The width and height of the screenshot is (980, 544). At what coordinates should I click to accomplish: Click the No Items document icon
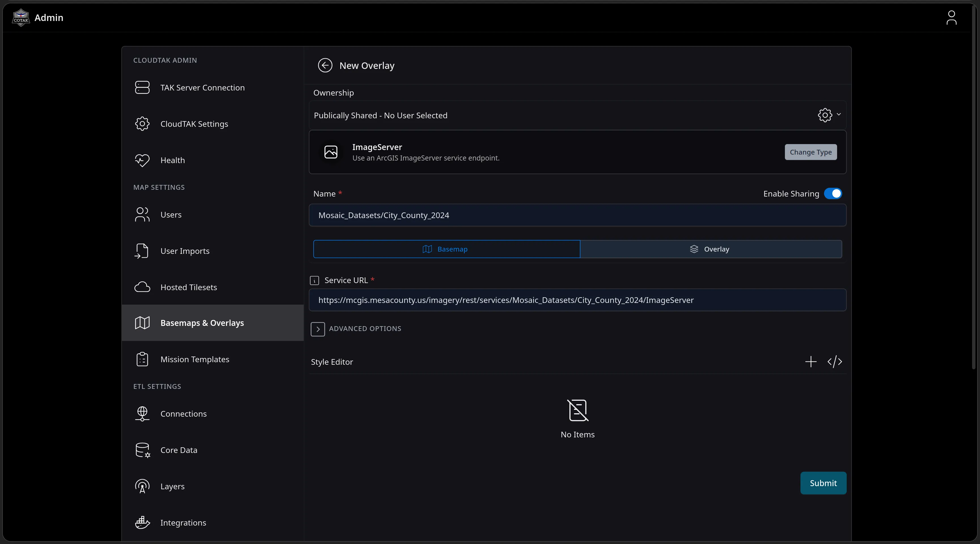click(x=578, y=410)
